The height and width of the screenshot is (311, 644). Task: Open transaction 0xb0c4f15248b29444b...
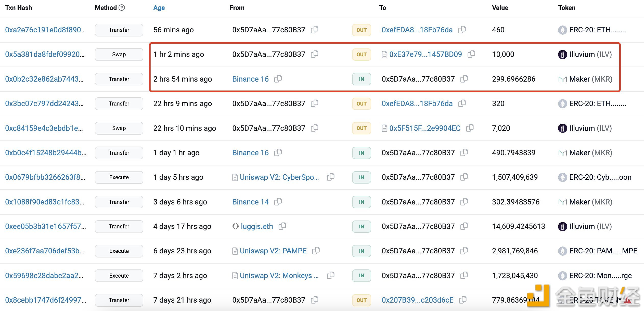(x=46, y=153)
